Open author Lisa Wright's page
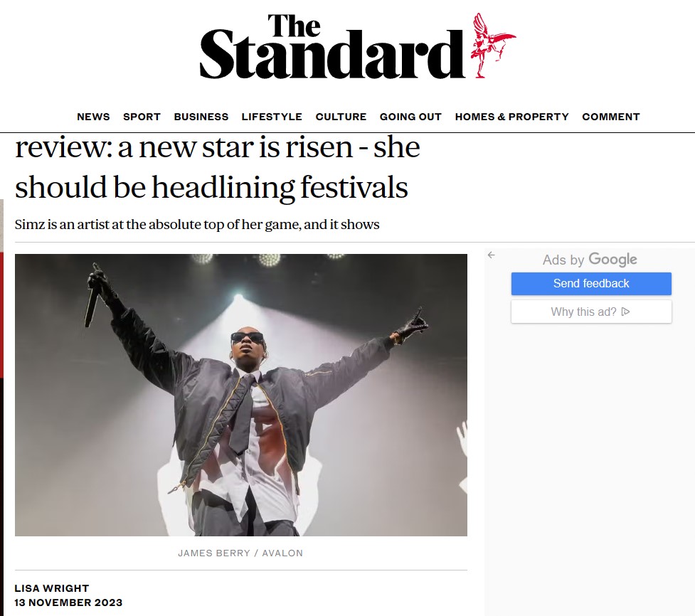The image size is (695, 616). tap(52, 588)
